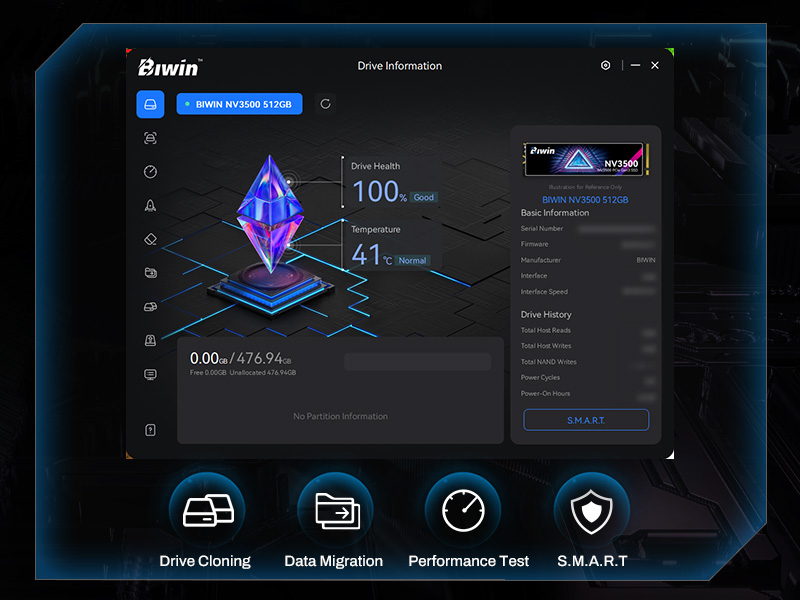Click the large Data Migration feature icon
Screen dimensions: 800x600
point(336,510)
